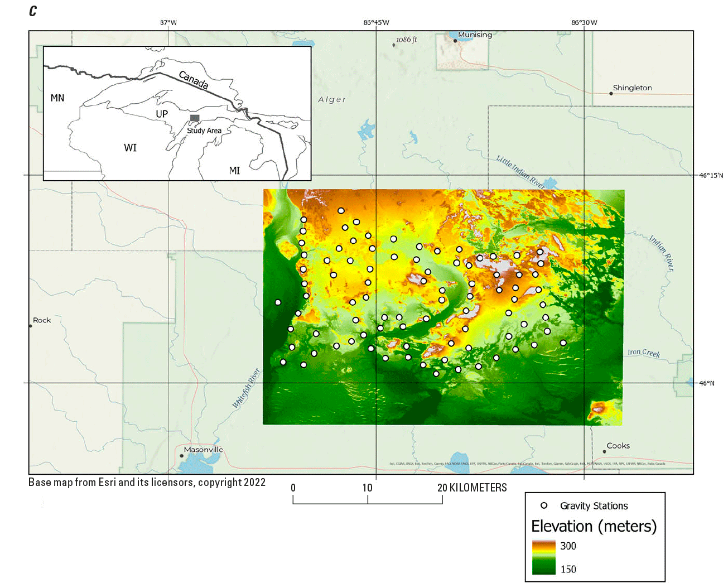Click the Shingleton town marker dot
The image size is (728, 588).
click(x=611, y=93)
